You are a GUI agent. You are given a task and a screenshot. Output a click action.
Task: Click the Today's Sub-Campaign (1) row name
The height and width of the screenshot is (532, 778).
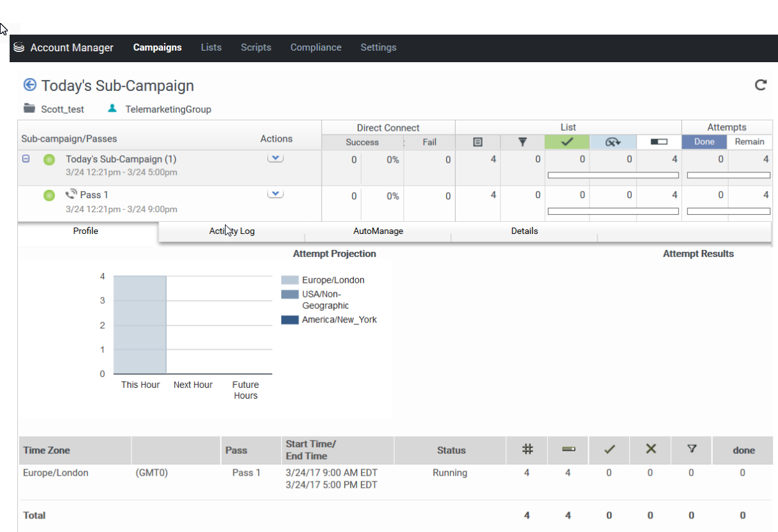click(x=121, y=159)
